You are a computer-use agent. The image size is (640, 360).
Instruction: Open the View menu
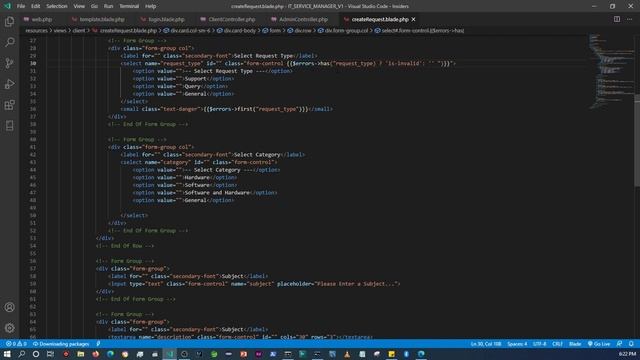tap(79, 6)
